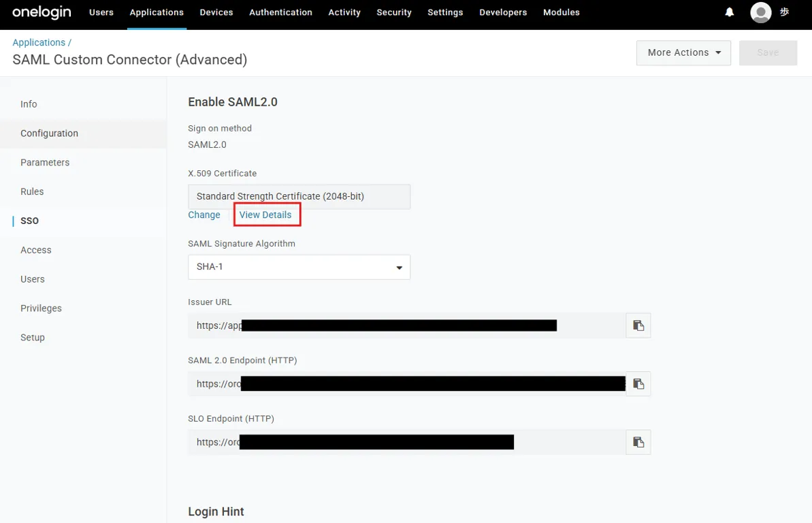This screenshot has width=812, height=523.
Task: Follow the Applications breadcrumb link
Action: pyautogui.click(x=39, y=42)
